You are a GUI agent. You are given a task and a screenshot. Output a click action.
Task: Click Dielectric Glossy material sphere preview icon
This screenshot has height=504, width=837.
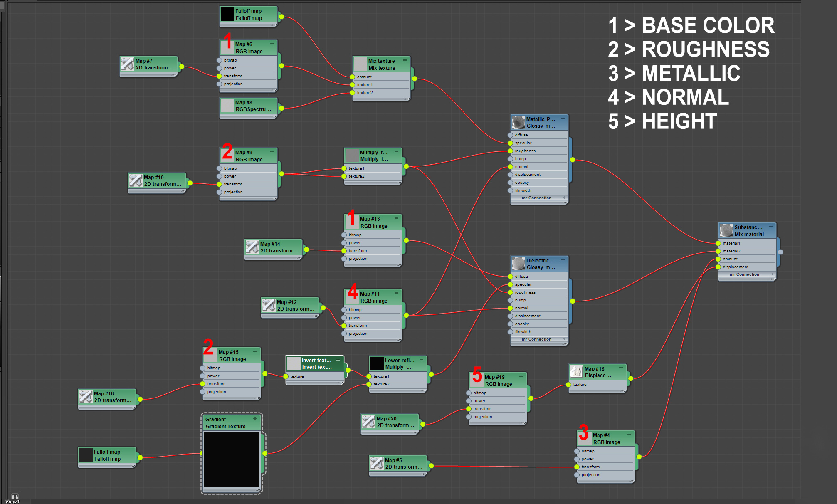coord(518,264)
